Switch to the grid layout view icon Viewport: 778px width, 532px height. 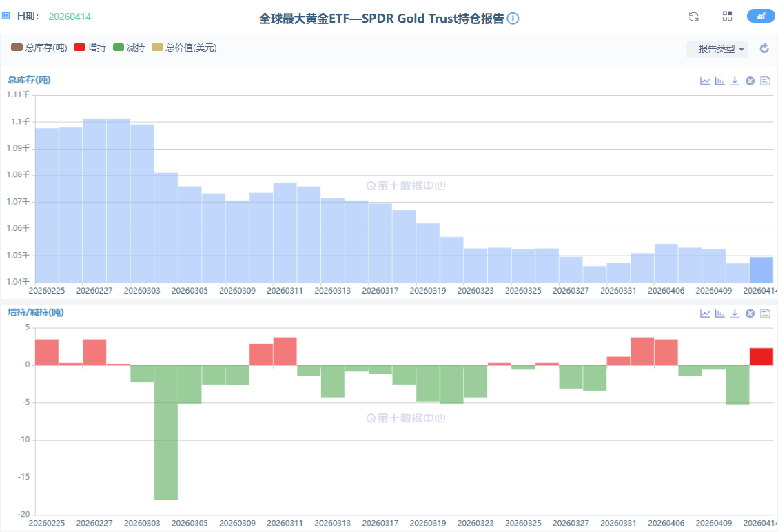click(x=727, y=16)
